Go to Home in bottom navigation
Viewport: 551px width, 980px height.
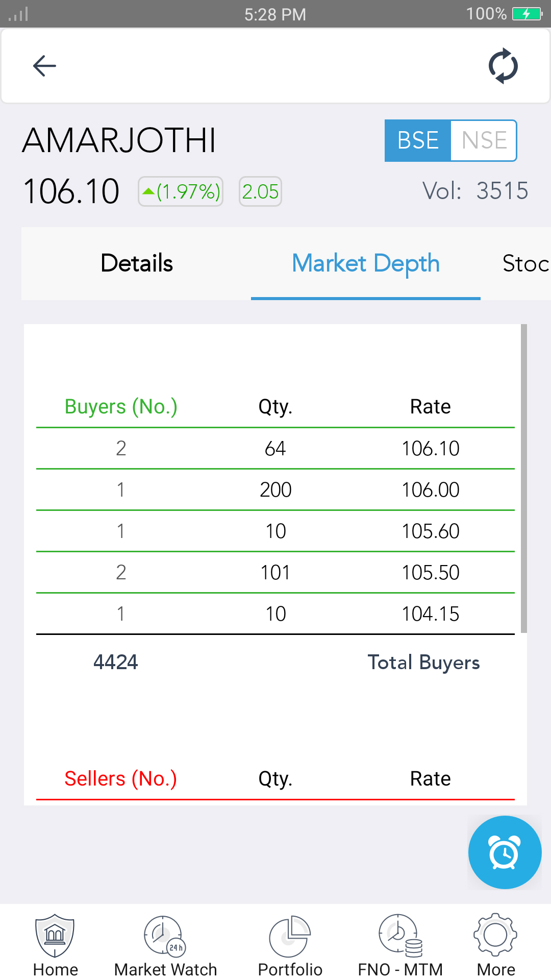point(55,945)
